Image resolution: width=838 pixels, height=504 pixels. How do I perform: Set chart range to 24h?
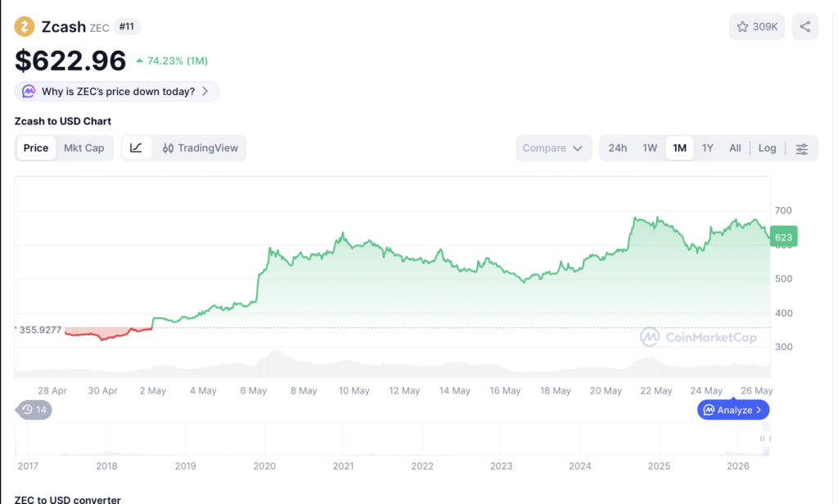(x=617, y=148)
